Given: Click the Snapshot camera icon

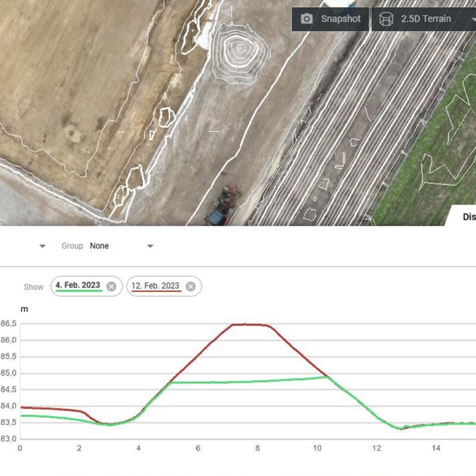Looking at the screenshot, I should tap(306, 19).
